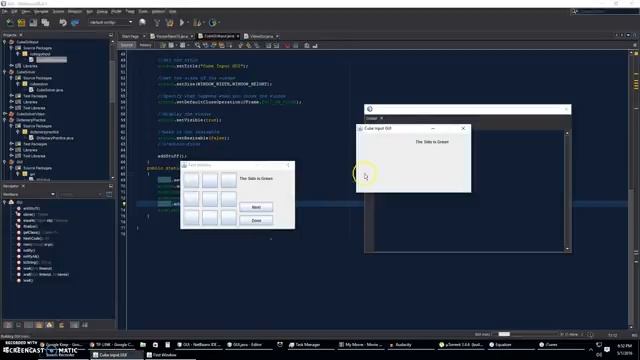This screenshot has width=640, height=360.
Task: Click the search field at top right
Action: point(608,11)
